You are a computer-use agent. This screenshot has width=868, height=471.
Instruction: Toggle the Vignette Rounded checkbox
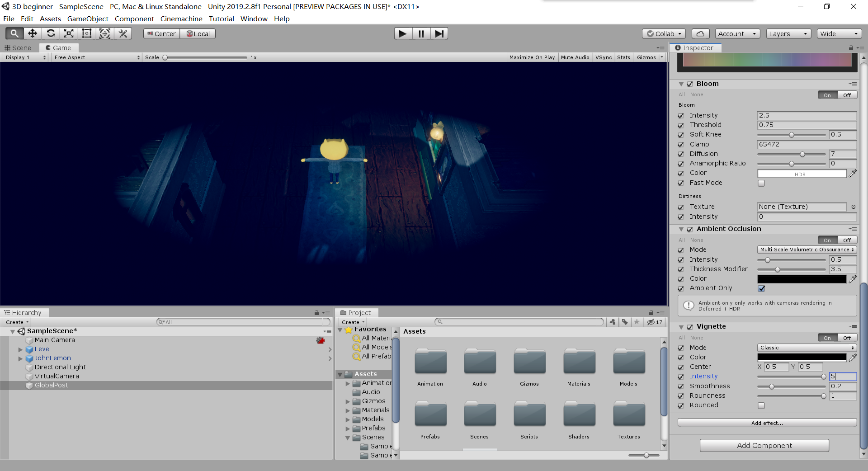tap(761, 405)
